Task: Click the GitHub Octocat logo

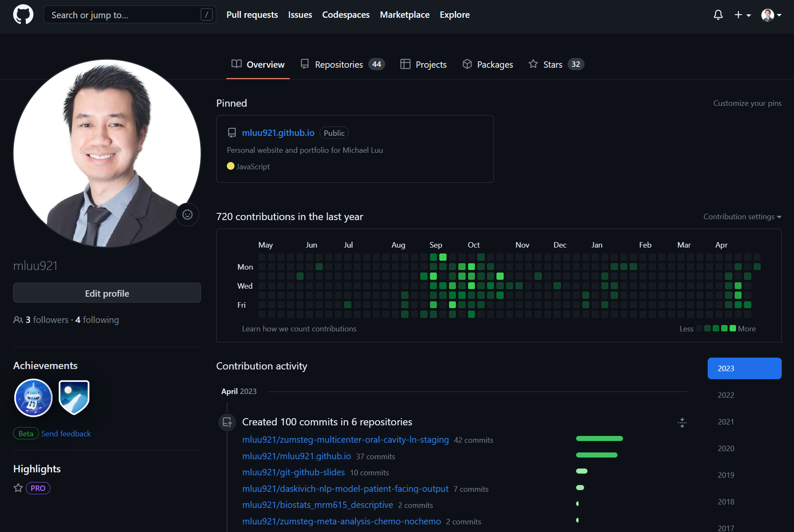Action: [23, 15]
